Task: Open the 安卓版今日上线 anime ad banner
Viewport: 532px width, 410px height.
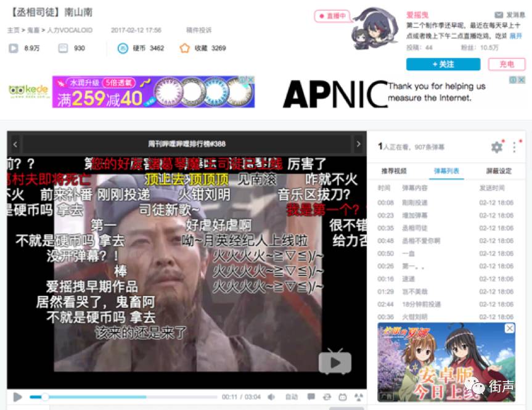Action: [x=446, y=362]
